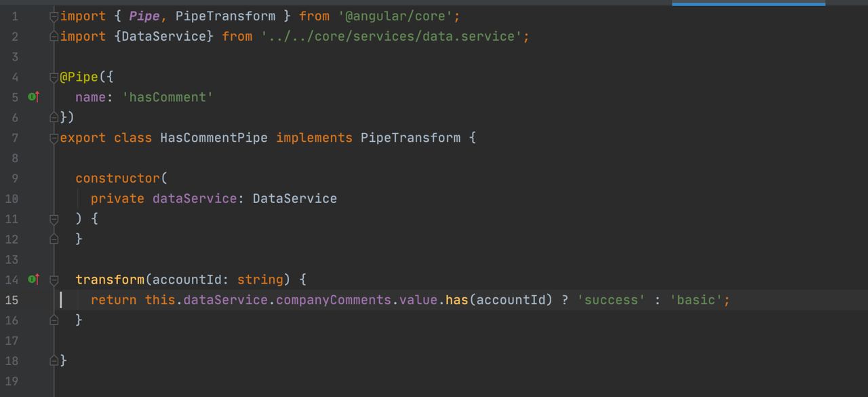This screenshot has height=397, width=868.
Task: Collapse the HasCommentPipe class fold on line 7
Action: [x=54, y=138]
